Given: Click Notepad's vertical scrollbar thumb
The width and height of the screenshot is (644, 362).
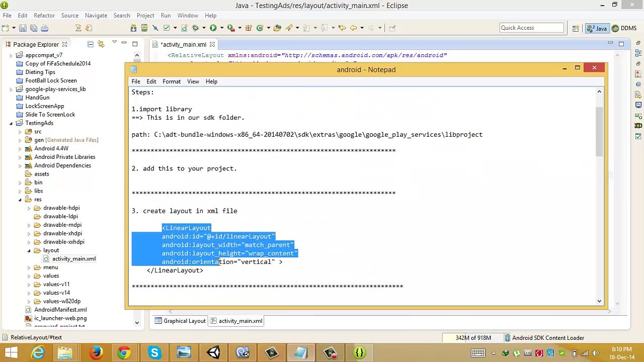Looking at the screenshot, I should [x=599, y=131].
